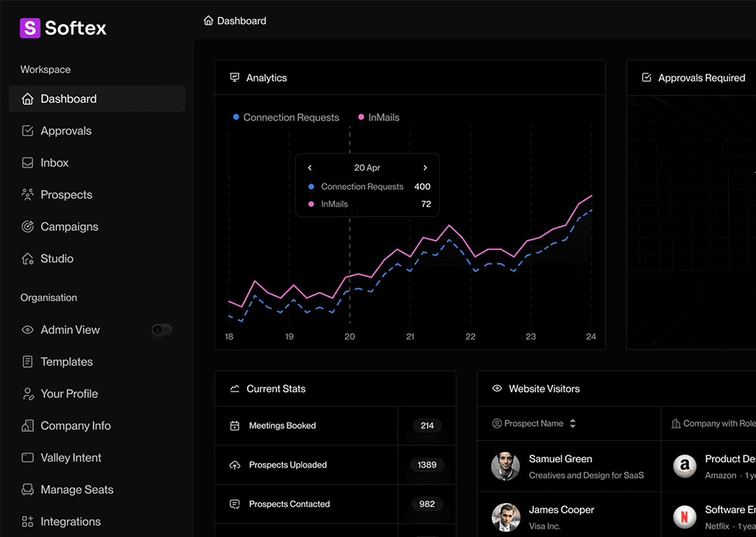Toggle InMails series in chart legend

tap(379, 117)
